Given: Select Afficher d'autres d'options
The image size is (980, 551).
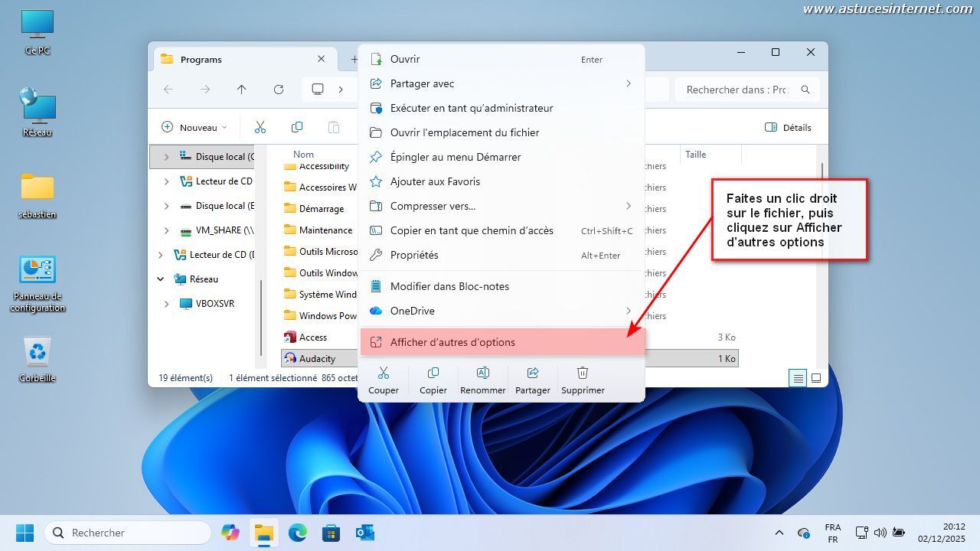Looking at the screenshot, I should coord(501,342).
